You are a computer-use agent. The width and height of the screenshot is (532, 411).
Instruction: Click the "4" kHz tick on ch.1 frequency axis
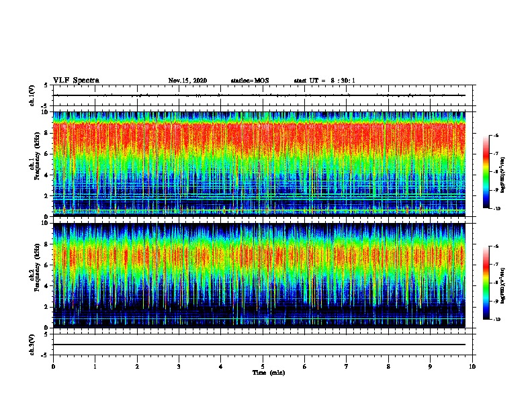[47, 175]
